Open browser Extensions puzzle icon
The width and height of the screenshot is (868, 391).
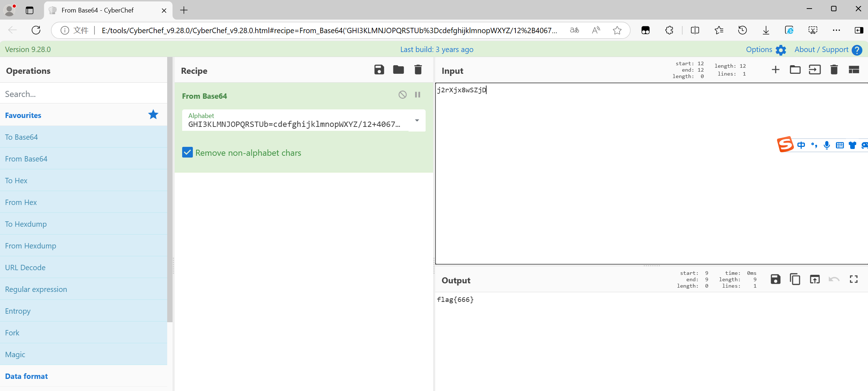coord(669,30)
